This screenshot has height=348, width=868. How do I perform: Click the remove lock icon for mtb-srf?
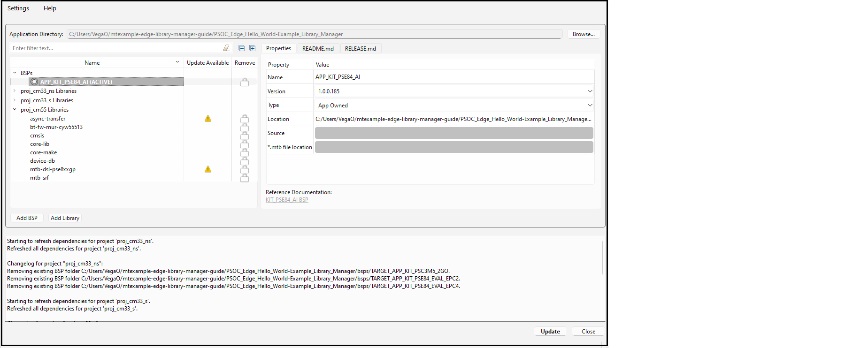click(245, 178)
